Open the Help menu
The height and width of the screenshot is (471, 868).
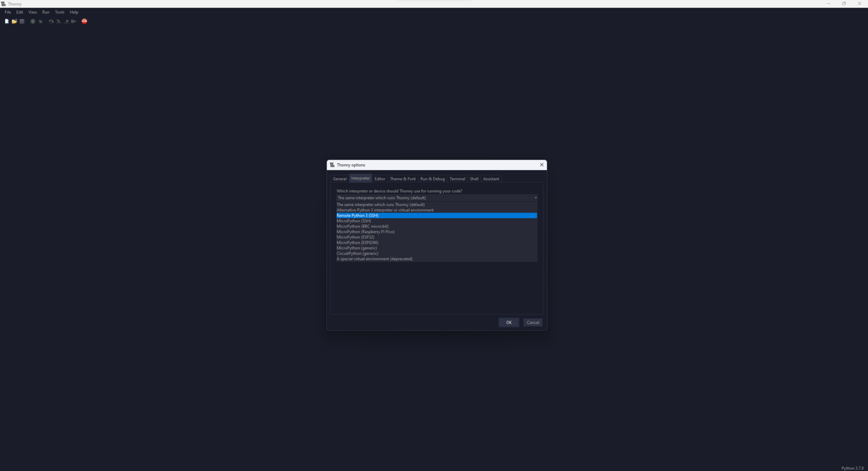[74, 12]
